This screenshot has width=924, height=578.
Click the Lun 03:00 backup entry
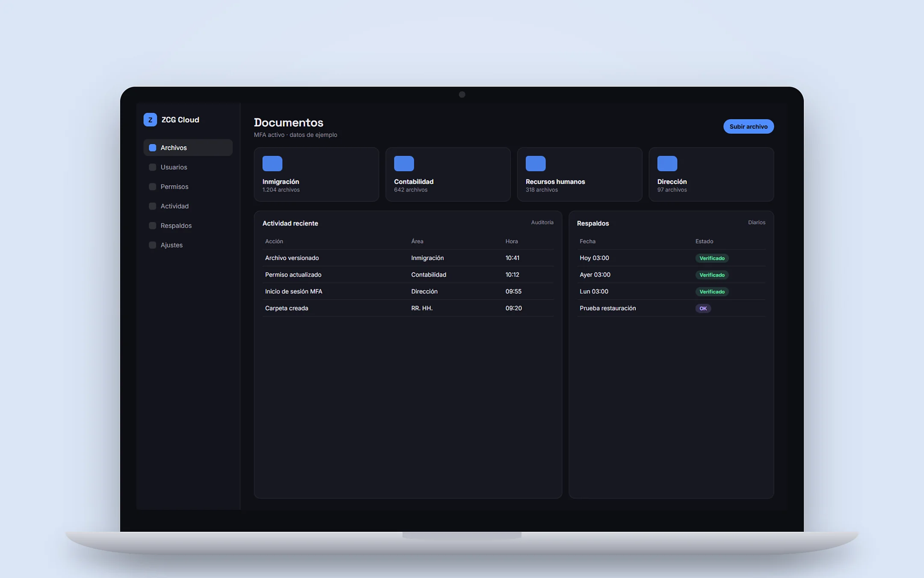594,291
